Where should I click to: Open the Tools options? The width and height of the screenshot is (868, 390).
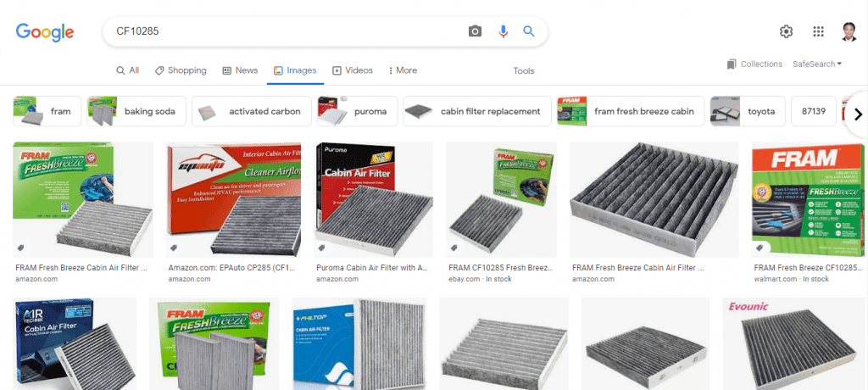pyautogui.click(x=524, y=71)
